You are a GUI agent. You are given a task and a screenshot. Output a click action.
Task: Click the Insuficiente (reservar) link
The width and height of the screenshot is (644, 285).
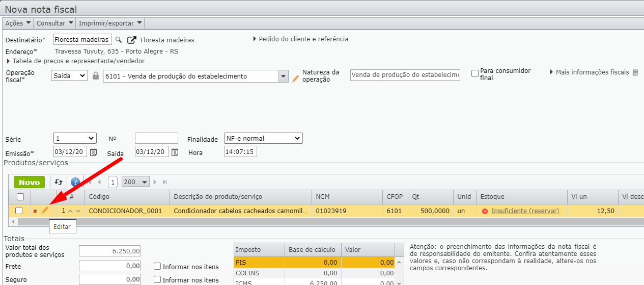tap(525, 211)
